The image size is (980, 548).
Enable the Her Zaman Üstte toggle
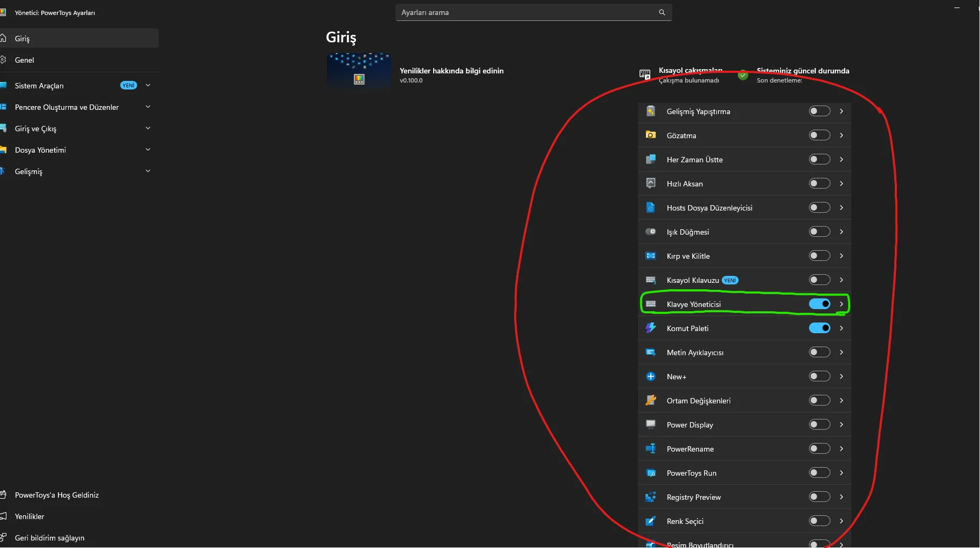[819, 159]
